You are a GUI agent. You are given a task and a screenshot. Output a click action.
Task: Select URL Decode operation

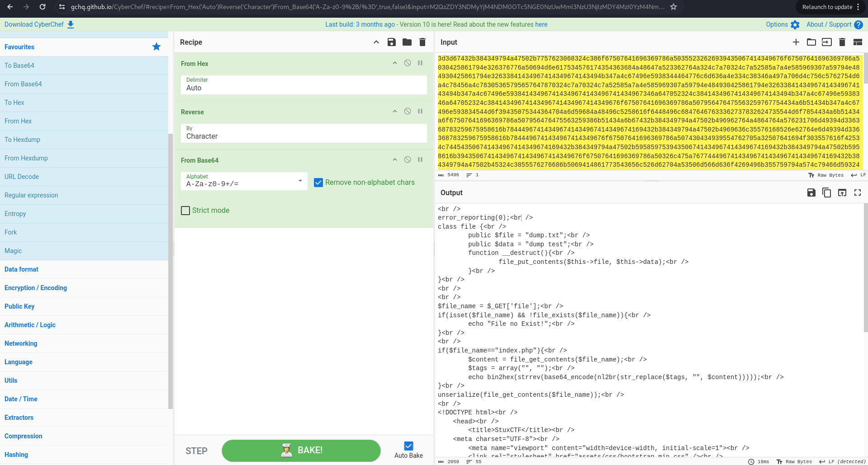[84, 177]
